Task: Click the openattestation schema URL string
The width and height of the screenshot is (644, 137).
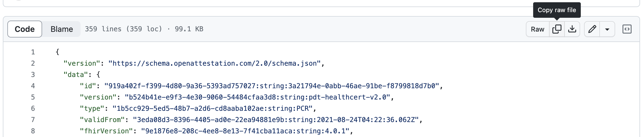Action: [x=216, y=63]
